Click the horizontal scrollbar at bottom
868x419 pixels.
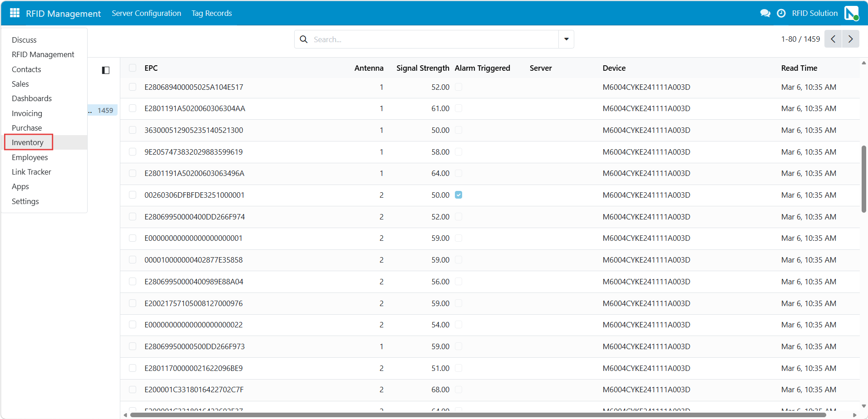coord(478,415)
